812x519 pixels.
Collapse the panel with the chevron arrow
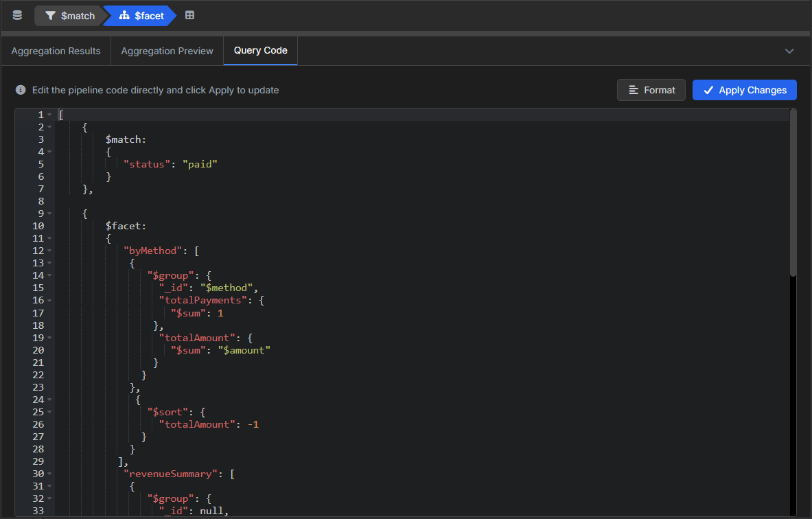(789, 51)
